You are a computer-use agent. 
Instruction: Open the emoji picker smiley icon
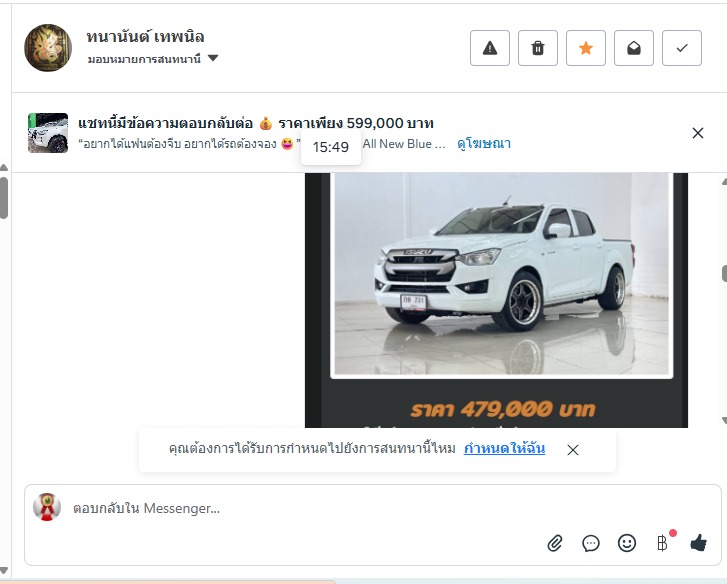[627, 543]
